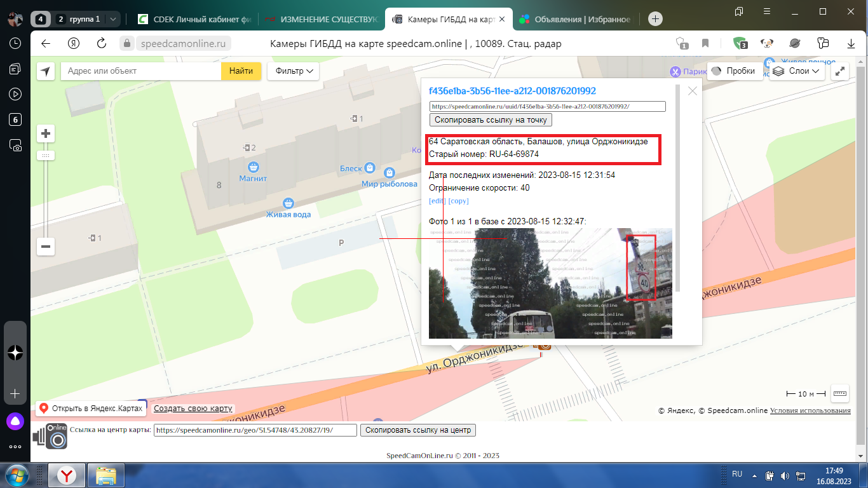This screenshot has width=868, height=488.
Task: Expand the группа 1 tab group dropdown
Action: (113, 19)
